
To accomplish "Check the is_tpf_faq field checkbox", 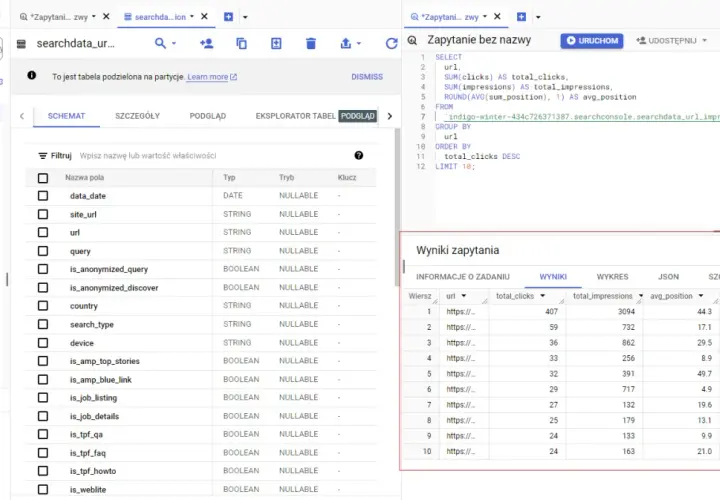I will pyautogui.click(x=43, y=453).
